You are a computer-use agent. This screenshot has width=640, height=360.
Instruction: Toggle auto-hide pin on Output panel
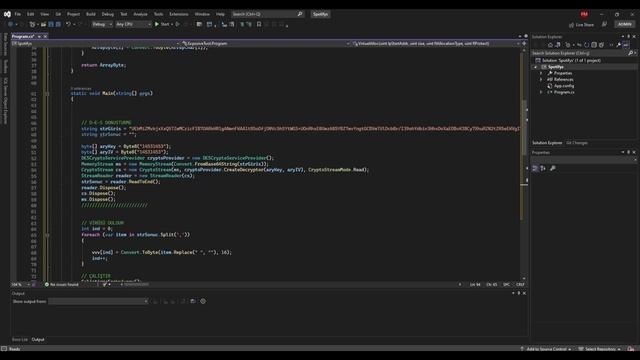pyautogui.click(x=519, y=293)
